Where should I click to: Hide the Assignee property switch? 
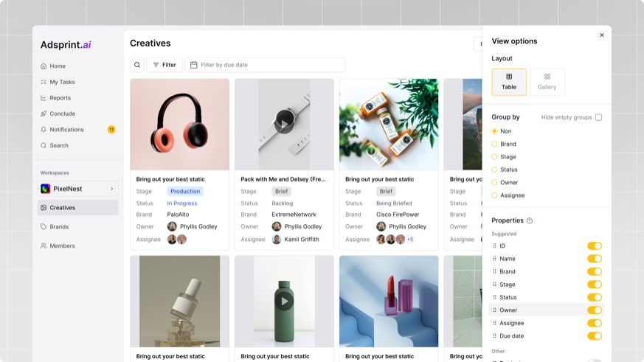(595, 323)
